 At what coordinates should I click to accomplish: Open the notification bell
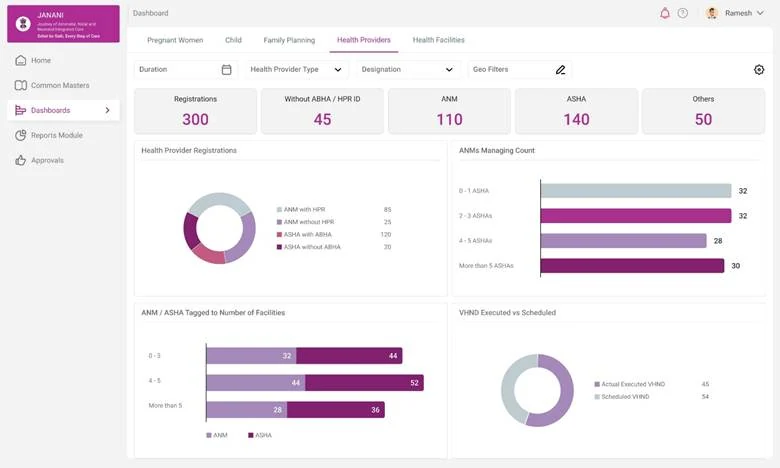pyautogui.click(x=665, y=13)
